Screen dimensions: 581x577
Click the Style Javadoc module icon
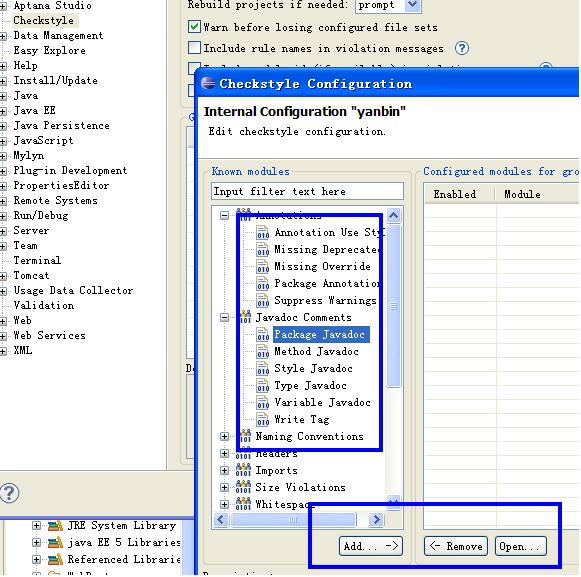[262, 369]
